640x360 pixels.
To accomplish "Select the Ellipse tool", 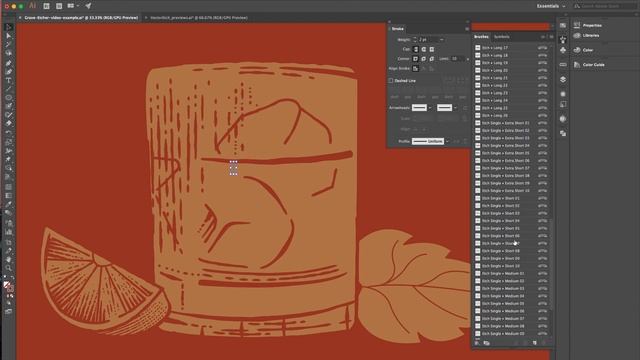I will 9,98.
